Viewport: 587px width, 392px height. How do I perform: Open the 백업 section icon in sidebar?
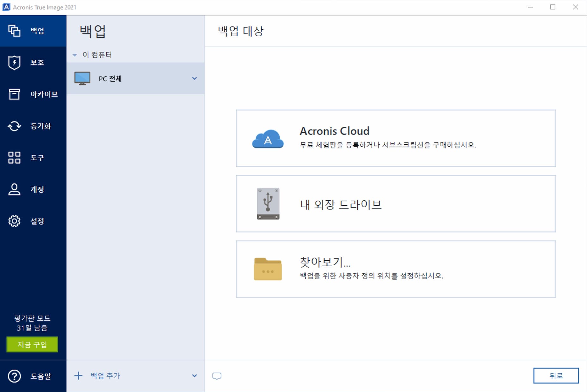(x=14, y=31)
